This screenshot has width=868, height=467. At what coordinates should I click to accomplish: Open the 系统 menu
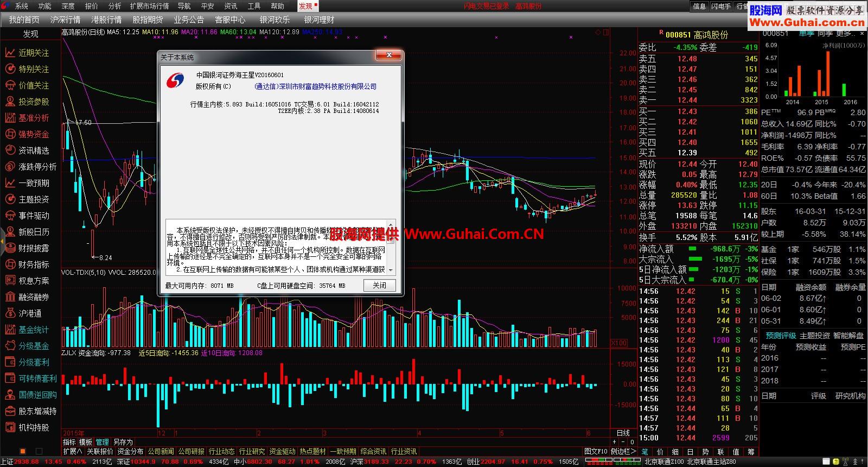21,6
